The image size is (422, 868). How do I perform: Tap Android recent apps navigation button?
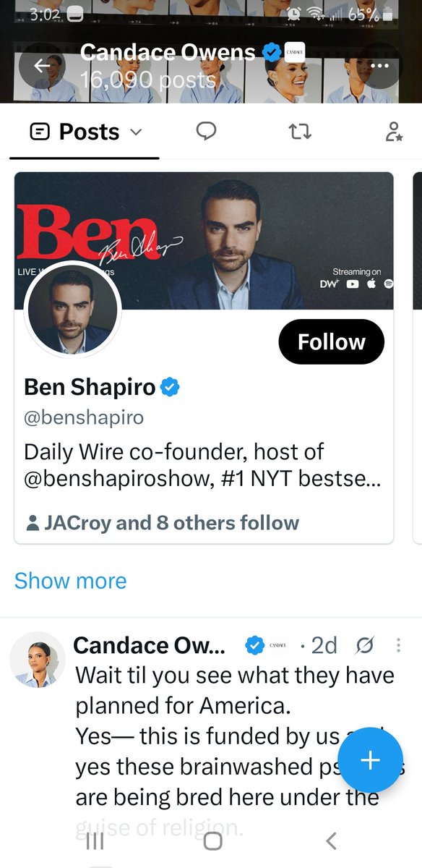coord(95,841)
